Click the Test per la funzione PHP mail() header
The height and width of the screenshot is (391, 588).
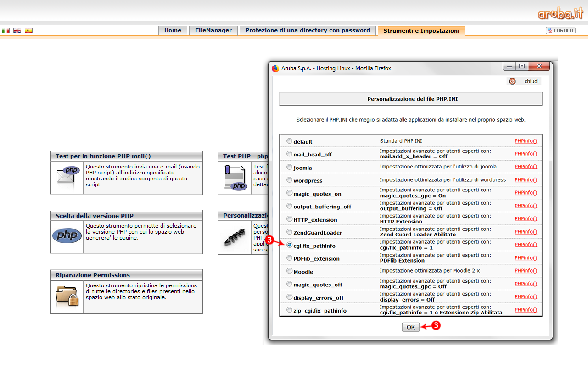126,156
